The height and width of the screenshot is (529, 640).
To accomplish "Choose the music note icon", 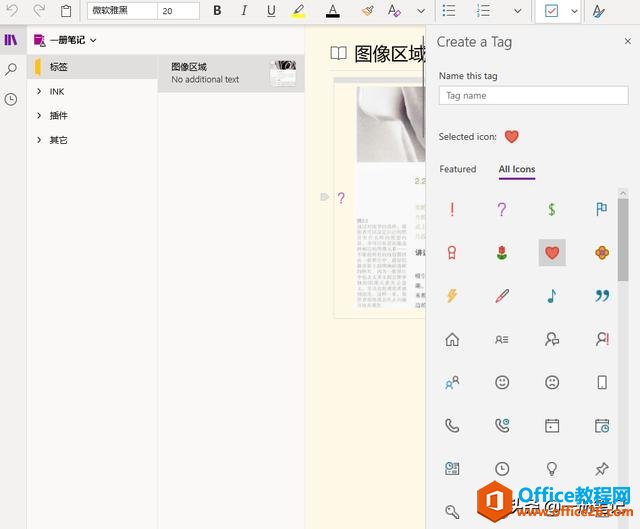I will point(551,296).
